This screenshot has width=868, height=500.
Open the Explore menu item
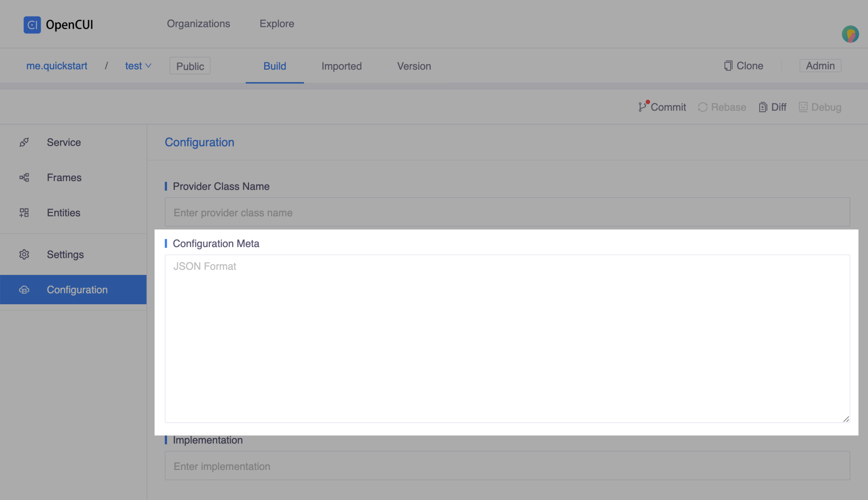point(277,24)
